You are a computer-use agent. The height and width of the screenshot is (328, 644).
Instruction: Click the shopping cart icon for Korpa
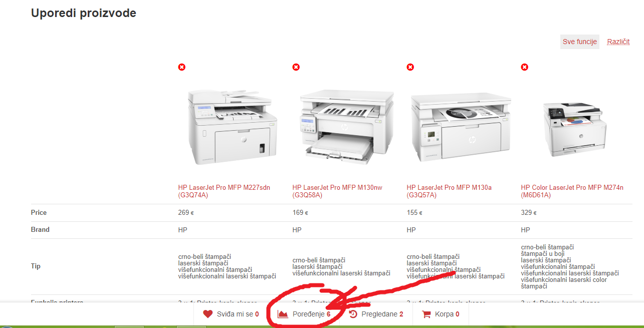[426, 314]
